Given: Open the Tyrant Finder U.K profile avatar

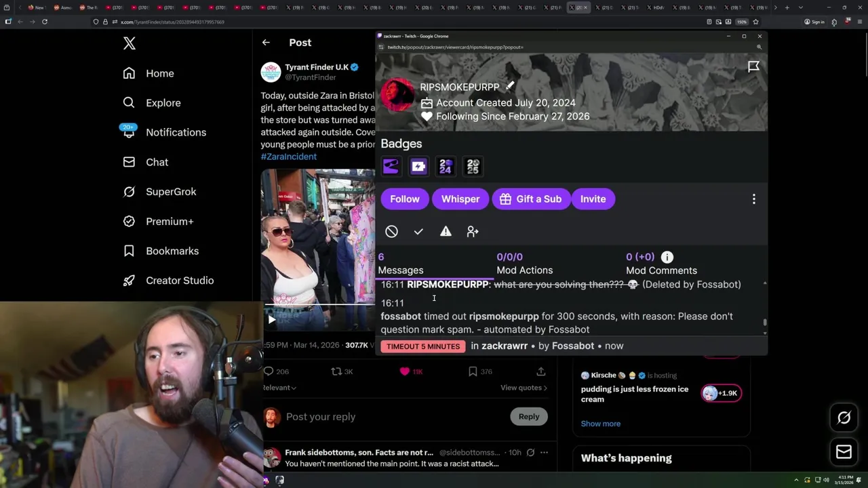Looking at the screenshot, I should tap(271, 72).
